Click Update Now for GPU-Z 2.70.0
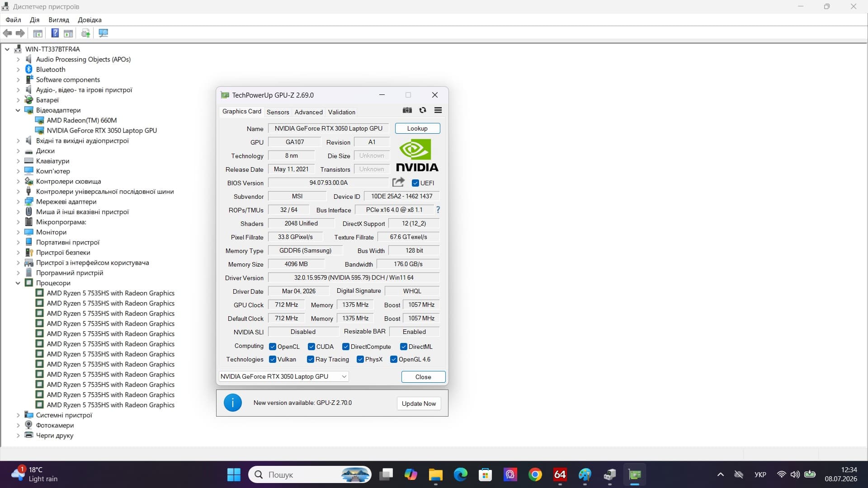Image resolution: width=868 pixels, height=488 pixels. 419,404
